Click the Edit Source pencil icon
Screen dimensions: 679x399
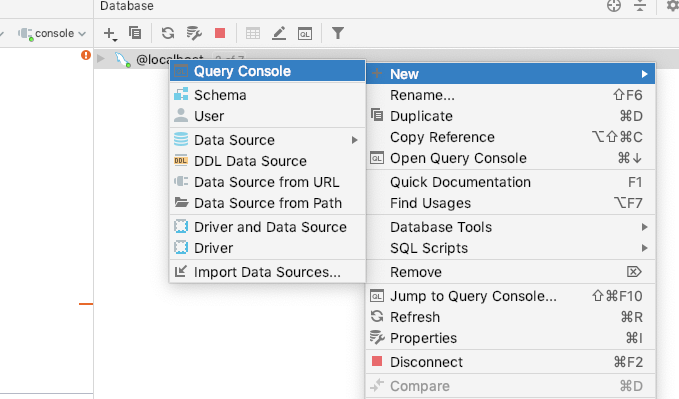(x=279, y=33)
